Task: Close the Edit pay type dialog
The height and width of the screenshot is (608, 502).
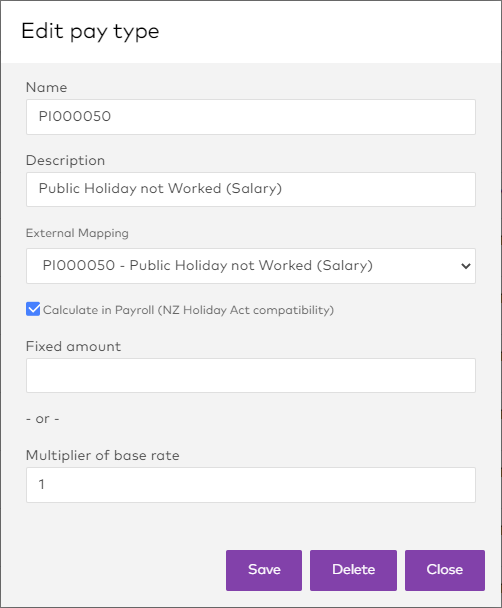Action: [445, 570]
